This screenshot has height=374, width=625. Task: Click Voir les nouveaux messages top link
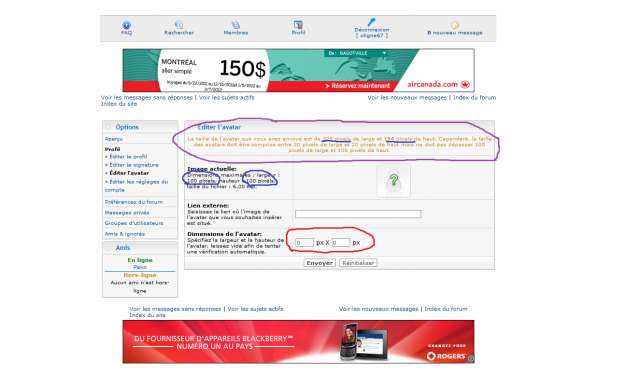(407, 97)
